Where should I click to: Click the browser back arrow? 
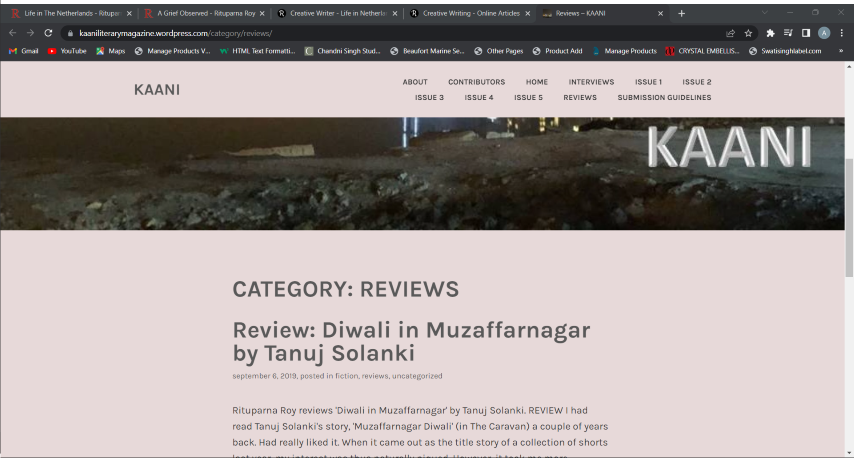pos(12,33)
